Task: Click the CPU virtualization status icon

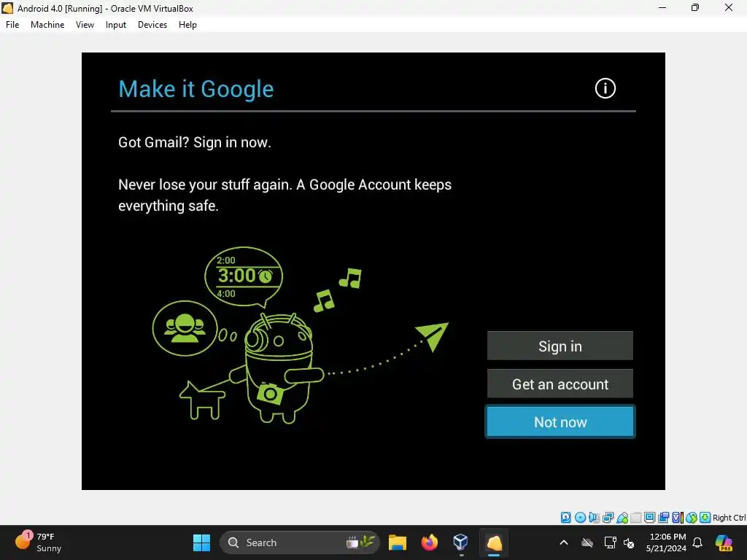Action: pos(678,518)
